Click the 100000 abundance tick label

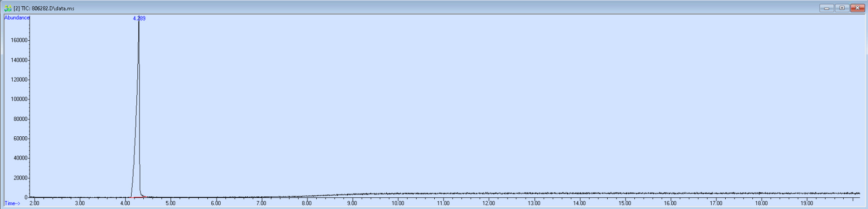point(18,99)
